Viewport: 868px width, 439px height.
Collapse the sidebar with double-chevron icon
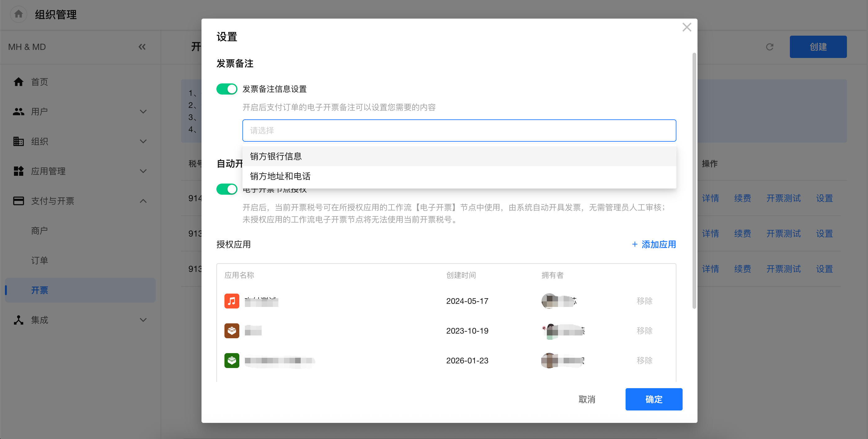(142, 47)
